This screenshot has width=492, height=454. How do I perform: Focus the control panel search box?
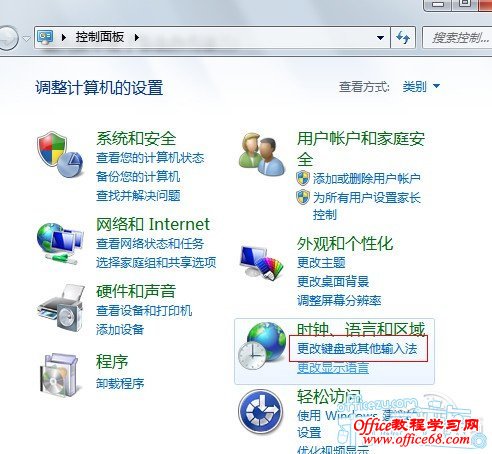[457, 38]
